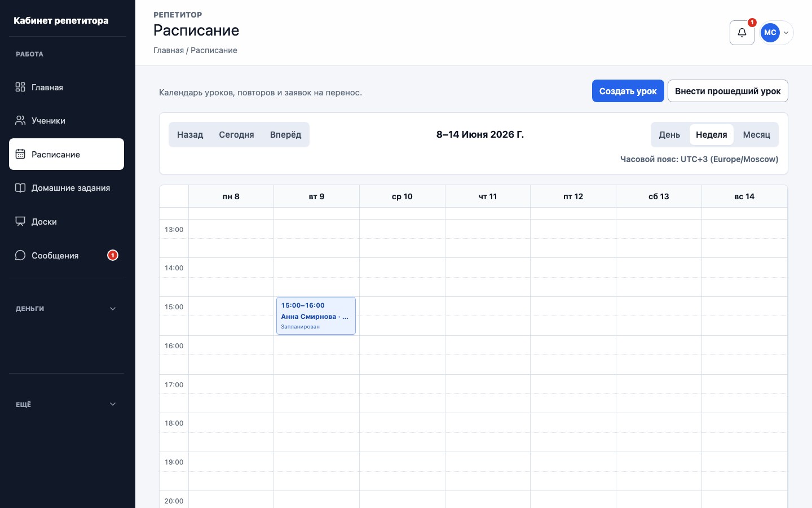Switch calendar view to День
The height and width of the screenshot is (508, 812).
click(669, 134)
